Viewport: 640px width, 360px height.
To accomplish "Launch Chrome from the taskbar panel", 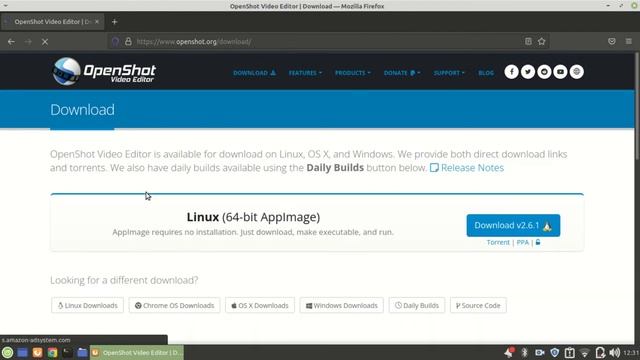I will click(52, 353).
